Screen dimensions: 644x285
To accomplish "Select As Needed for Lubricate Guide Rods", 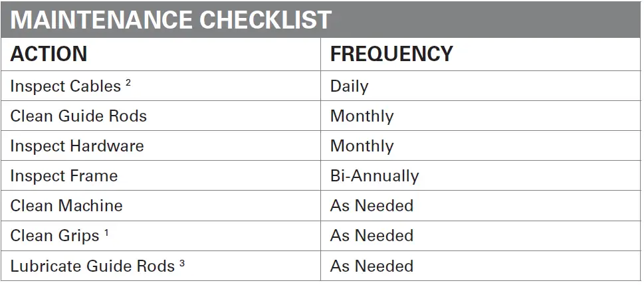I will (372, 266).
